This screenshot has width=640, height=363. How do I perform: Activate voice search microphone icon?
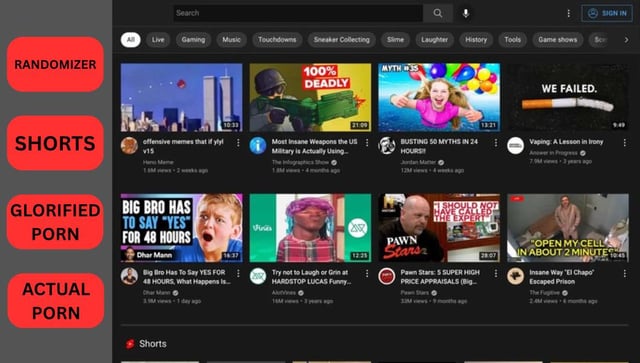tap(466, 13)
